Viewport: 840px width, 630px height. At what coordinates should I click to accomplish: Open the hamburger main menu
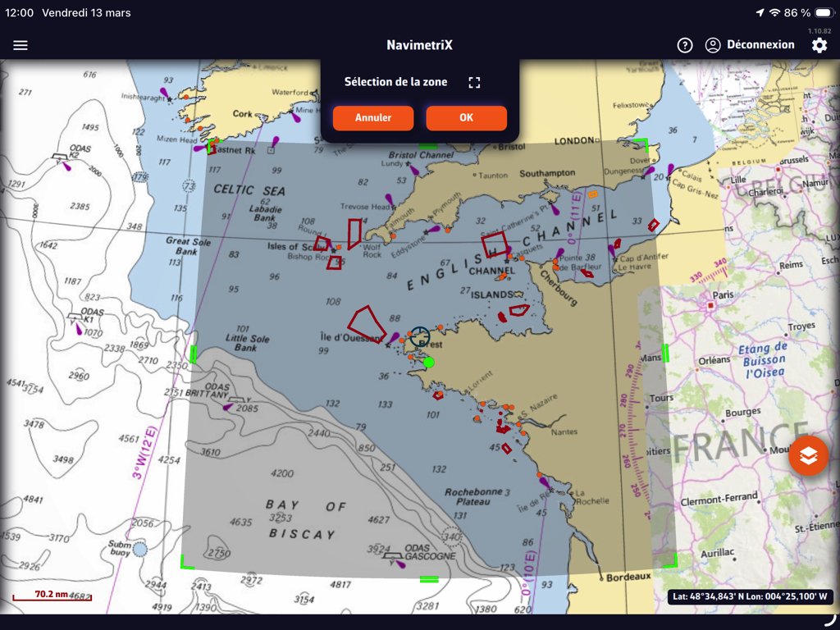click(21, 45)
